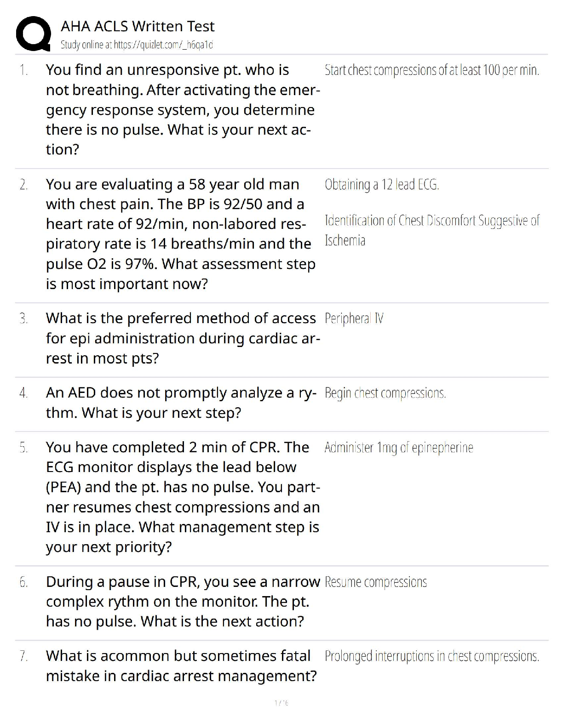Open the quizlet.com study online link
The image size is (563, 728).
pos(137,45)
